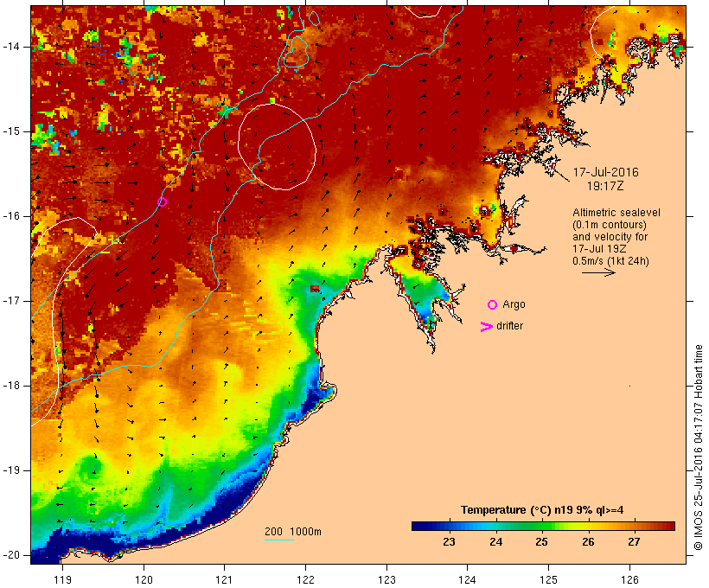The height and width of the screenshot is (588, 709).
Task: Click the '0.5m/s (1kt 24h)' label
Action: click(x=610, y=261)
